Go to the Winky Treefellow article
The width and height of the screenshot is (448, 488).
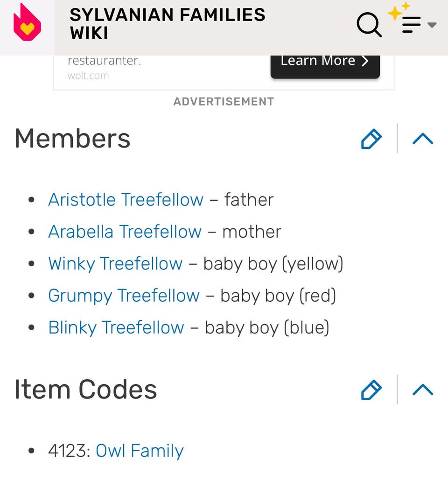pos(115,264)
